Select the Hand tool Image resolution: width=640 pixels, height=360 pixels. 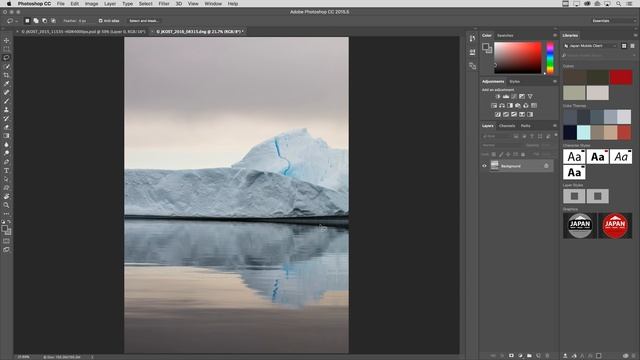(7, 197)
